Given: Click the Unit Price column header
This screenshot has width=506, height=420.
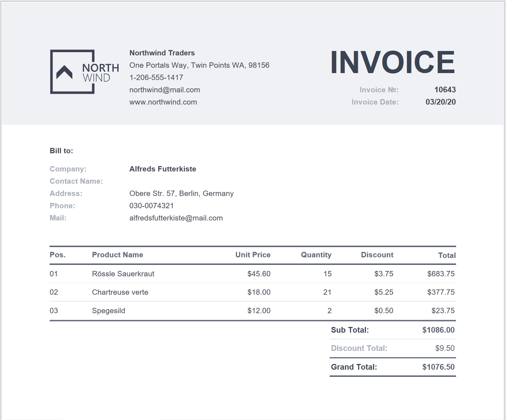Looking at the screenshot, I should [253, 255].
